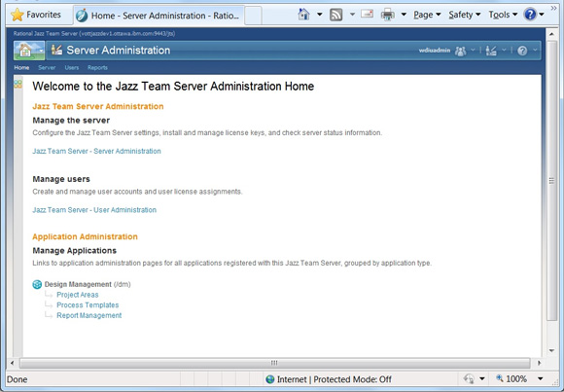
Task: Click the vertical scrollbar down arrow
Action: [x=551, y=350]
